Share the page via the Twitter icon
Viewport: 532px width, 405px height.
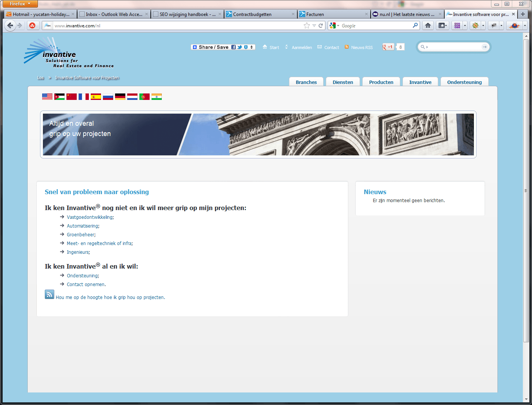[x=240, y=47]
